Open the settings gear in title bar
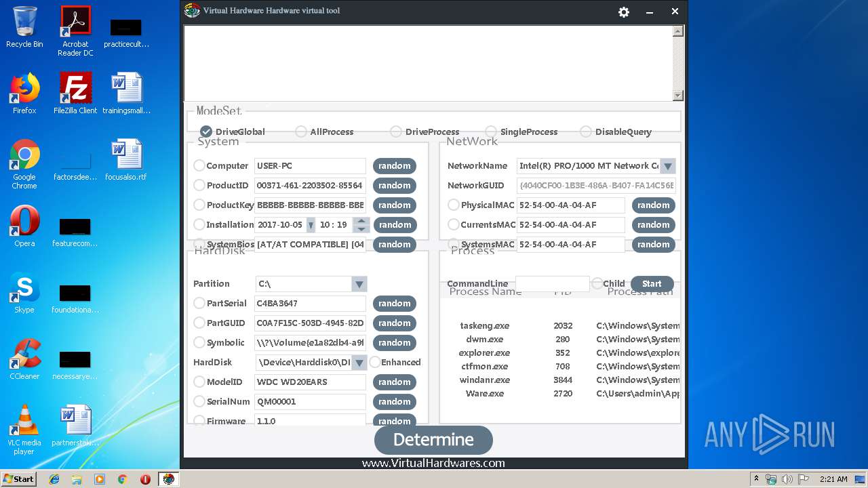 tap(624, 12)
